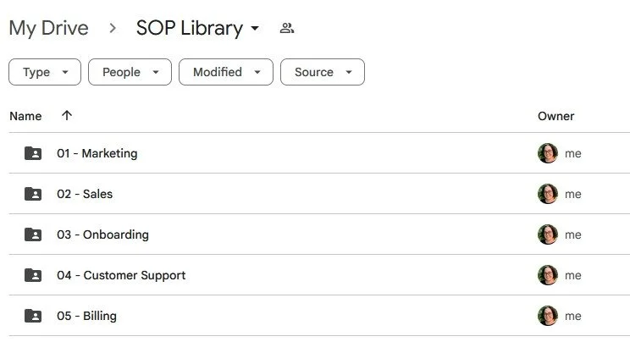
Task: Select the 02 - Sales folder name
Action: coord(85,194)
